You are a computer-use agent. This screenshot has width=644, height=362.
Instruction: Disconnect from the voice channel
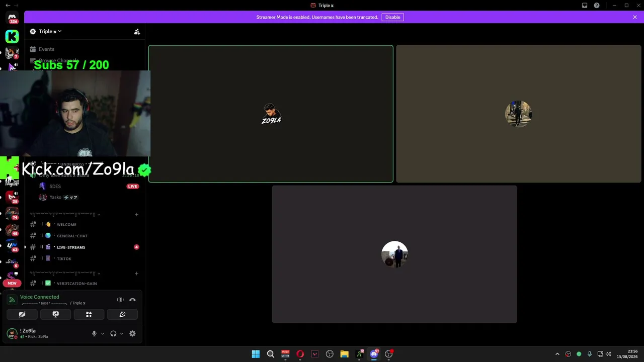[132, 300]
